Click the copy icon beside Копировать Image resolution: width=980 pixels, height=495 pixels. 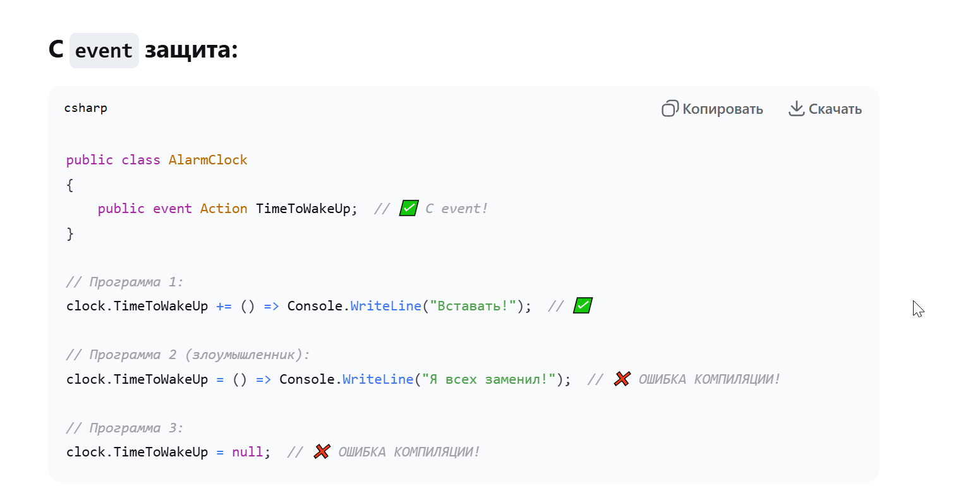[x=670, y=109]
